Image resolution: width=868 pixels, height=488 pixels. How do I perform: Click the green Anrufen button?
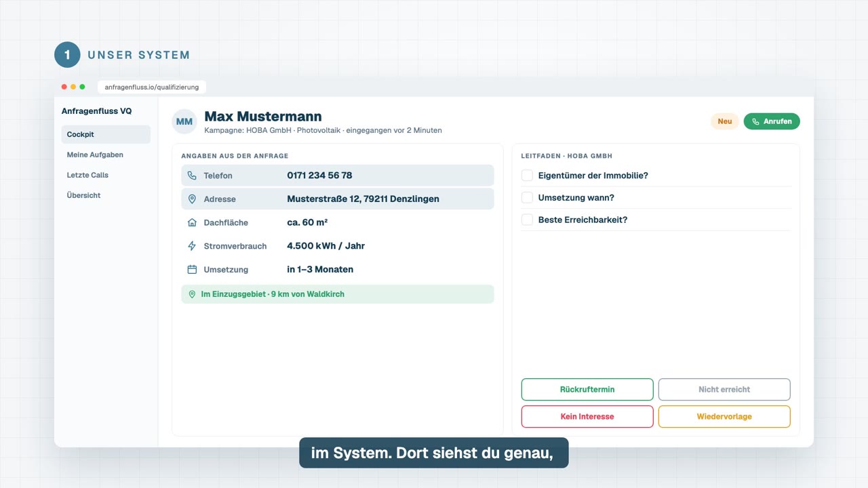772,121
